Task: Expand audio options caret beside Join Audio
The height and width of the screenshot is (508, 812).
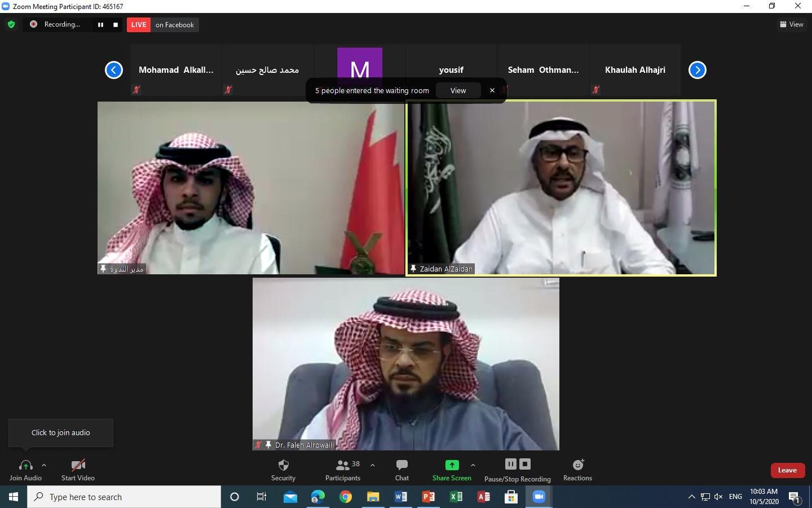Action: point(44,466)
